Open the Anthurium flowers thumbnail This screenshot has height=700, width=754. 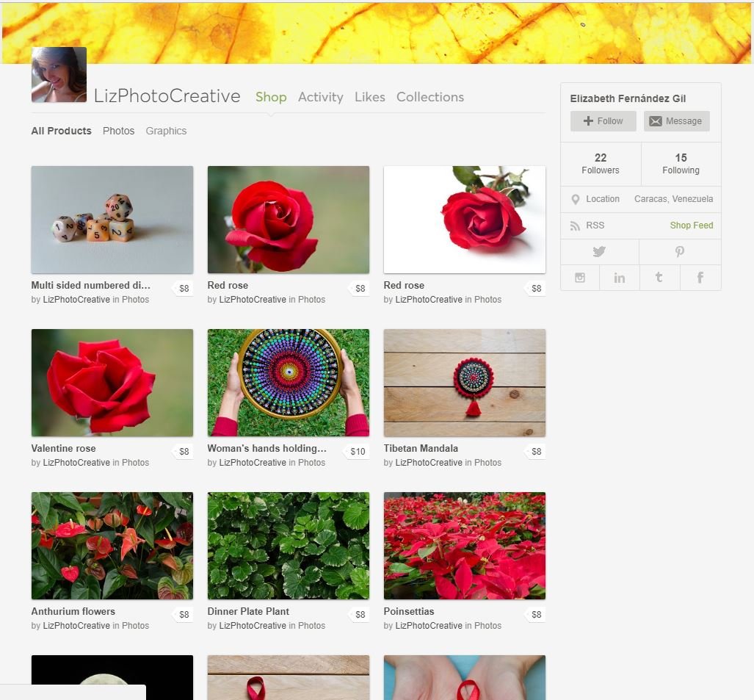click(112, 546)
